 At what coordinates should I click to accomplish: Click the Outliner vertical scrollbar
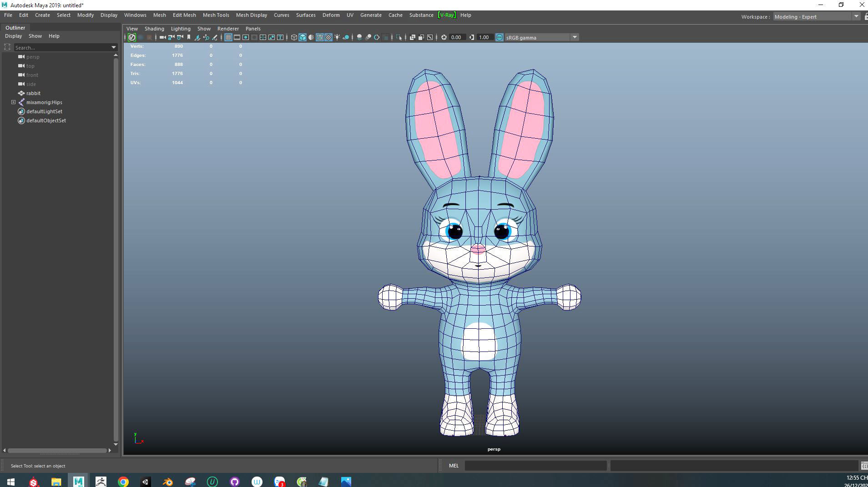[x=116, y=249]
